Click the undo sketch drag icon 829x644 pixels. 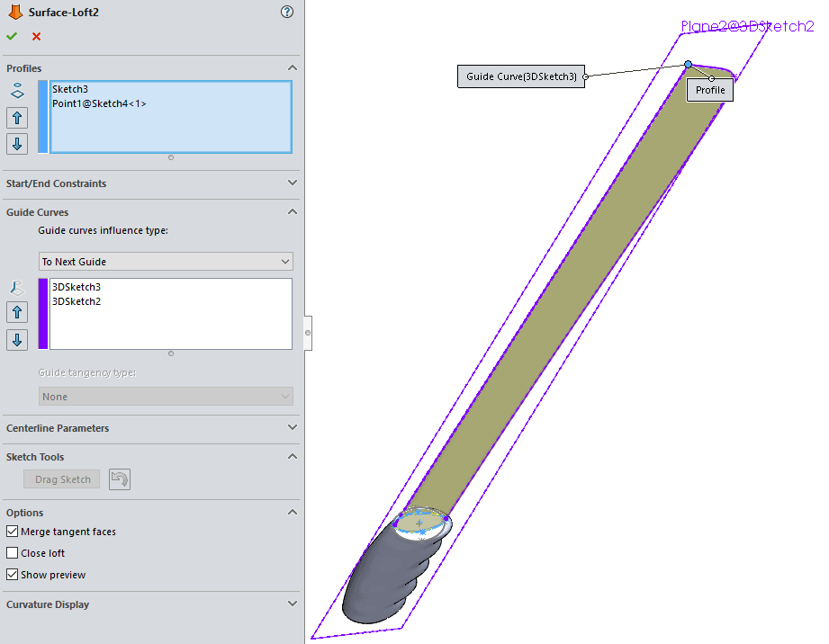(120, 479)
